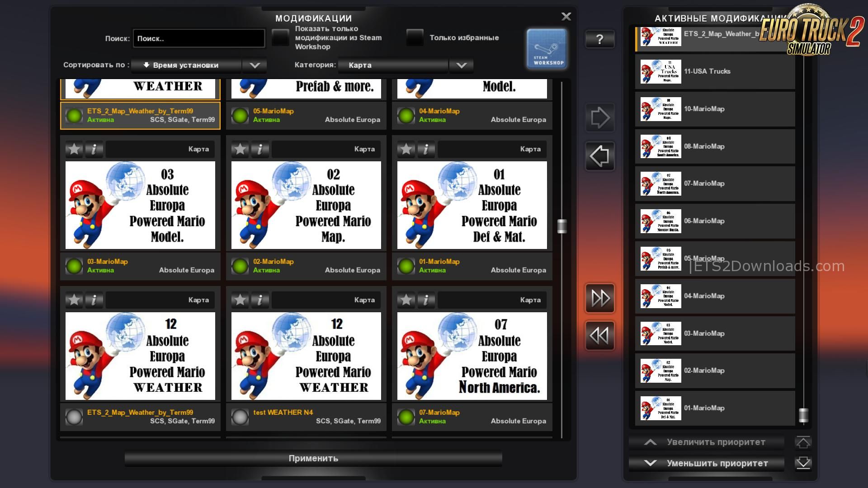The image size is (868, 488).
Task: Favorite the 02-MarioMap mod star
Action: (240, 149)
